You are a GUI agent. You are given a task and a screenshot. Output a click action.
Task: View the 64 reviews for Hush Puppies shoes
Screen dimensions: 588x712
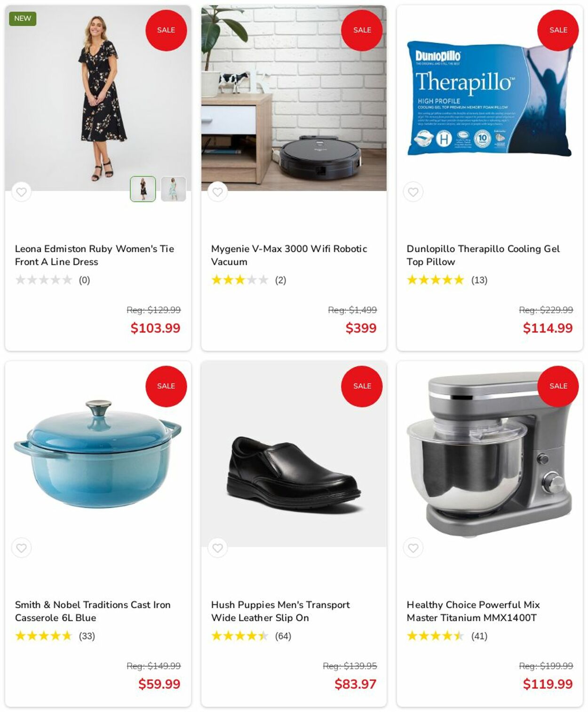point(283,636)
